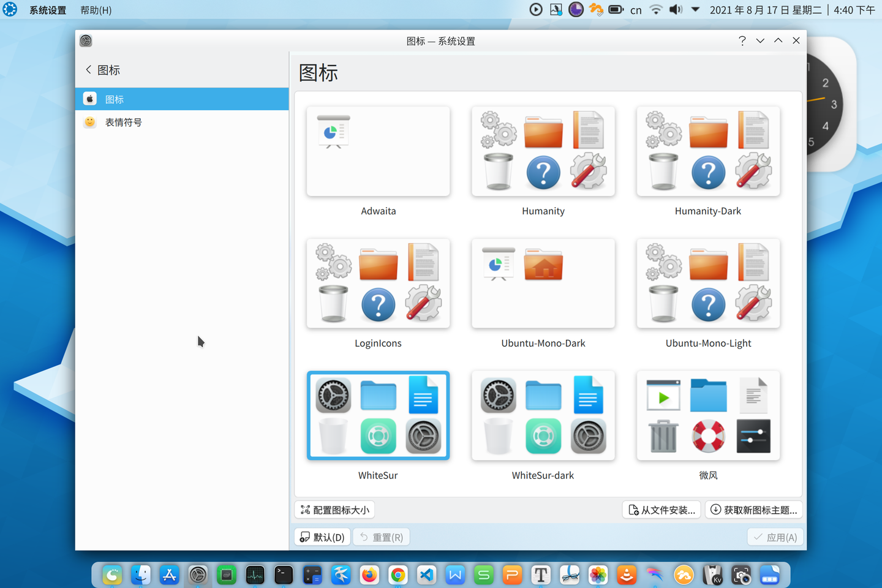Click the 默认(D) defaults button
Screen dimensions: 882x588
click(x=323, y=537)
